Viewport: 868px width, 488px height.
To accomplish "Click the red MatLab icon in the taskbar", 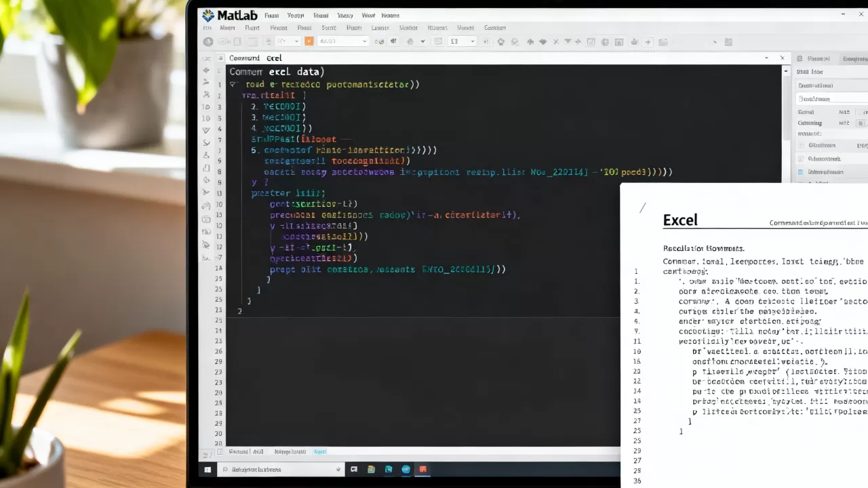I will [422, 469].
